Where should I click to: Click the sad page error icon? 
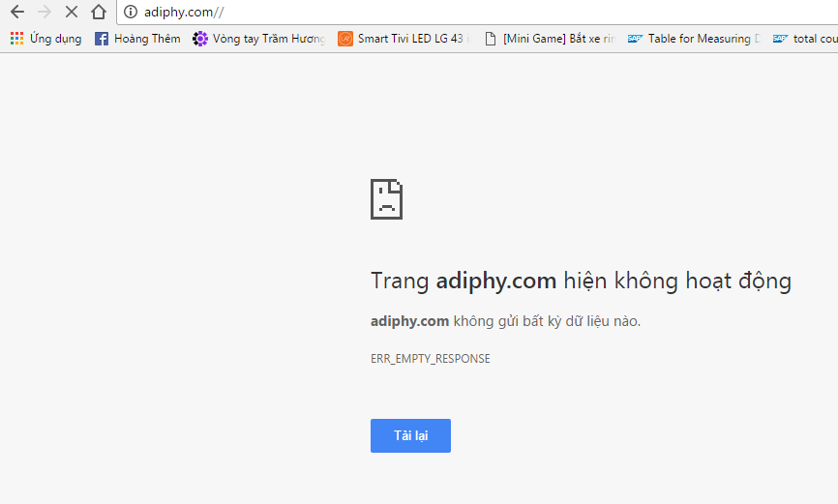click(386, 199)
